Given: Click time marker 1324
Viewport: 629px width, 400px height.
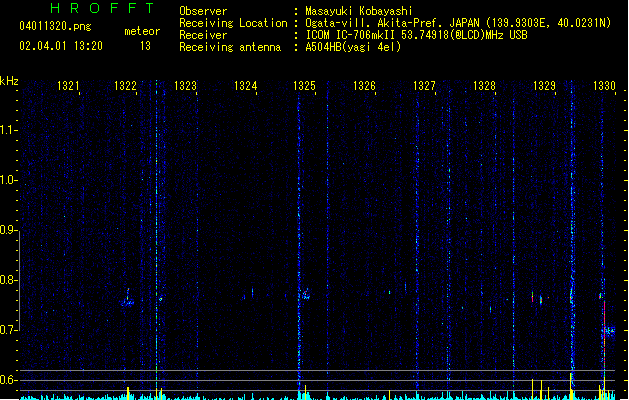Looking at the screenshot, I should coord(246,86).
